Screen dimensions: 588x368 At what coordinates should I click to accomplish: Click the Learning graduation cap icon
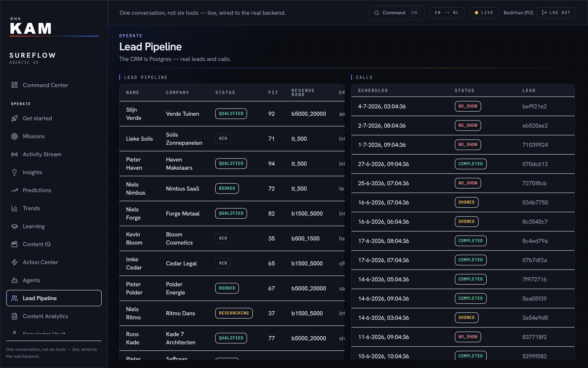[14, 226]
